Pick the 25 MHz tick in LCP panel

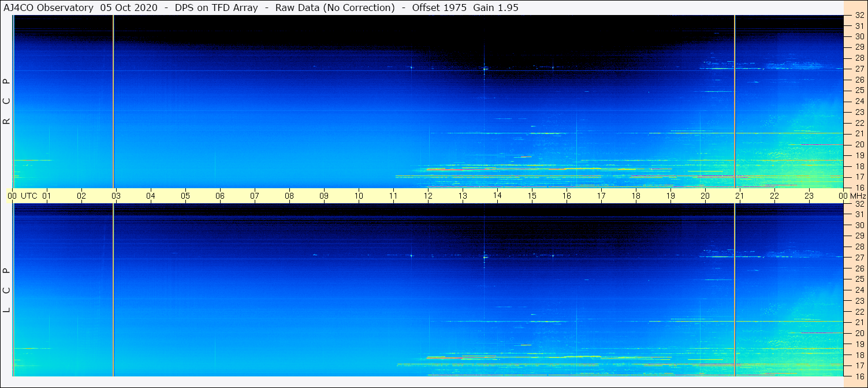point(859,279)
